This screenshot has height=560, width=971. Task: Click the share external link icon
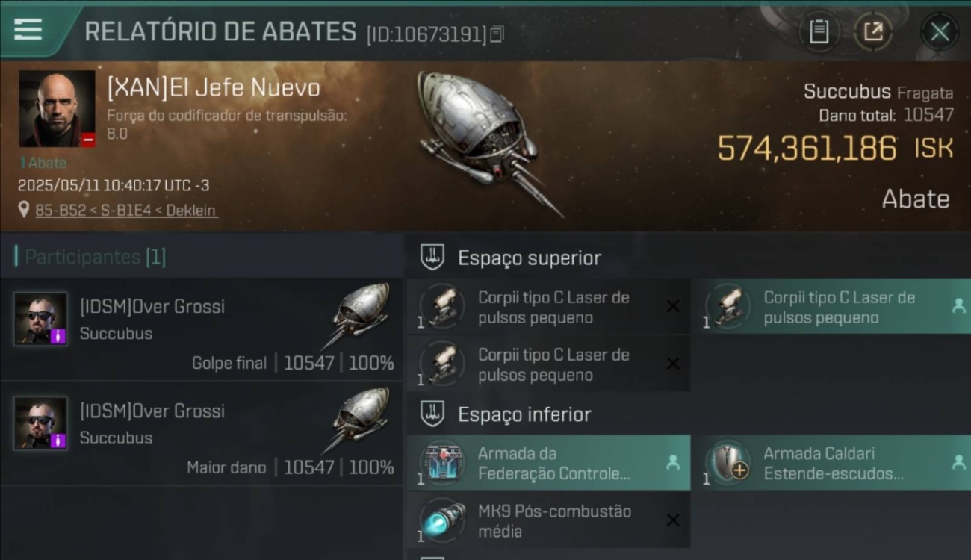tap(872, 32)
